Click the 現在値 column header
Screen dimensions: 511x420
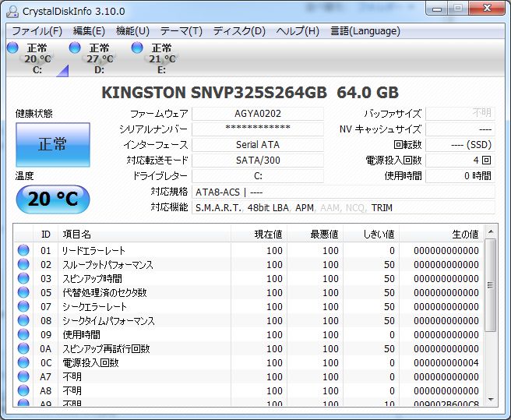click(259, 234)
